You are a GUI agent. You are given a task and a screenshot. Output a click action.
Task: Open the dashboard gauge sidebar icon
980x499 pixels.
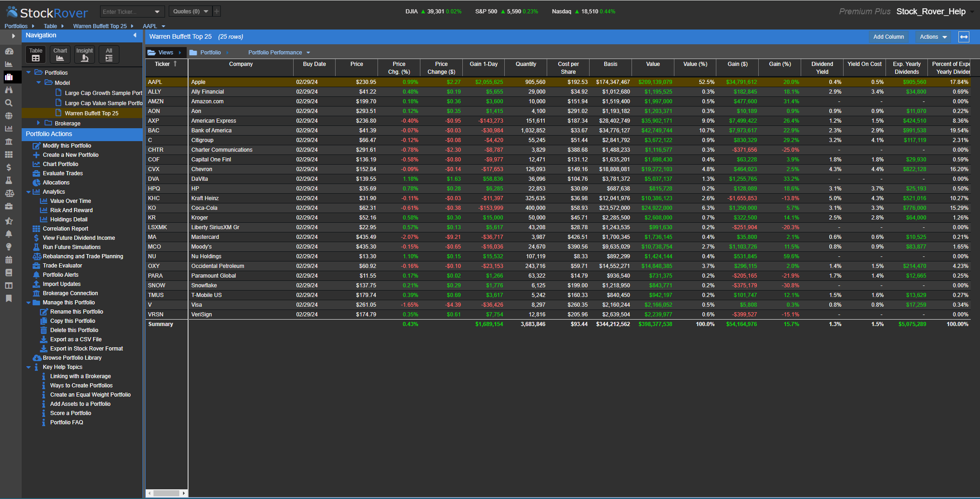point(9,51)
